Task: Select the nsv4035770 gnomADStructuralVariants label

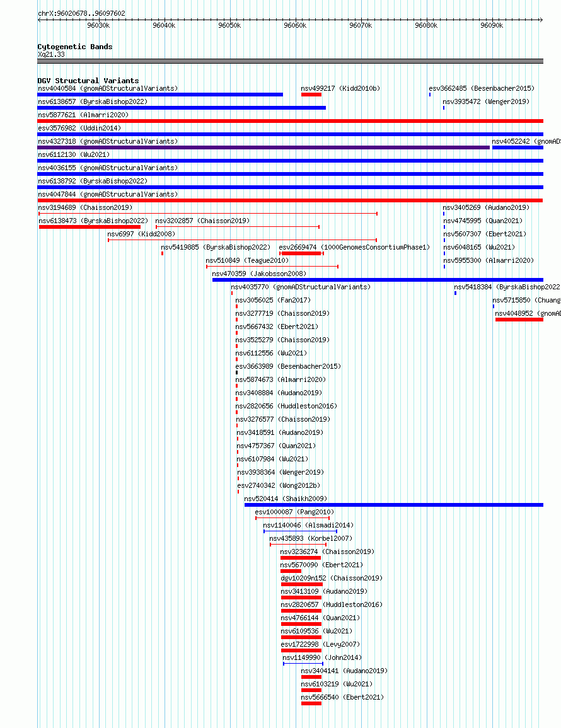Action: (x=301, y=287)
